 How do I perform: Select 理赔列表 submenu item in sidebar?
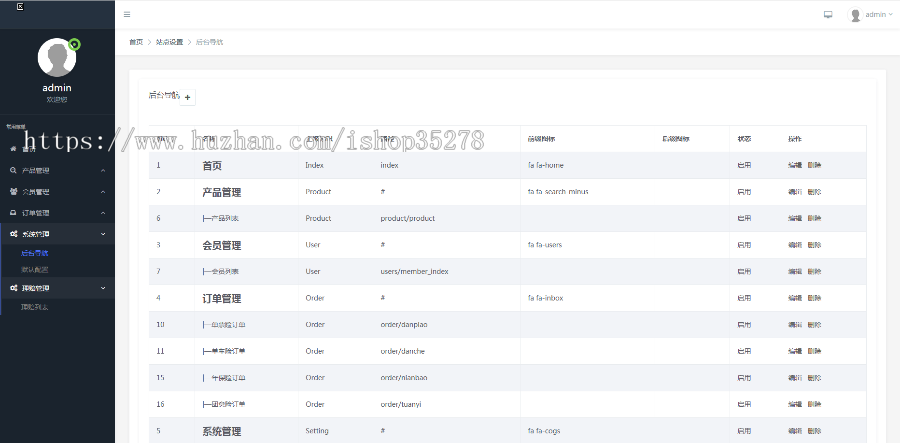(x=34, y=307)
